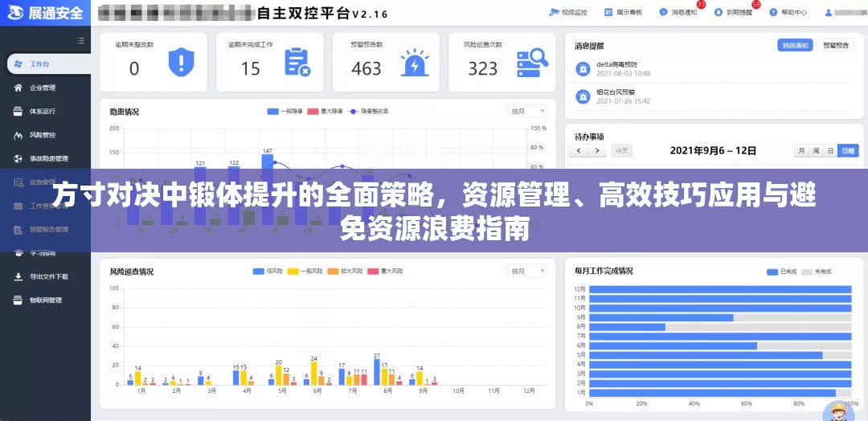Click the question mark icon for 帮助中心
Viewport: 868px width, 421px height.
coord(773,12)
